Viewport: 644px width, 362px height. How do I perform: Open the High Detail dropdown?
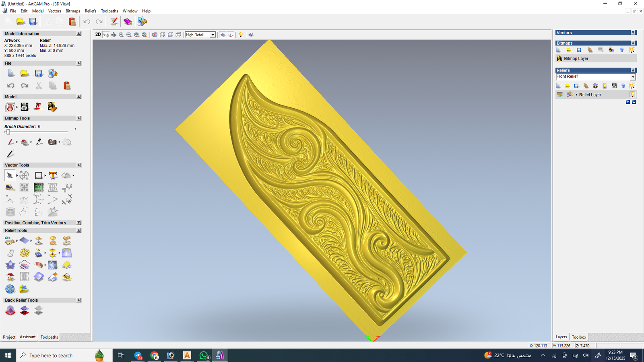coord(213,35)
